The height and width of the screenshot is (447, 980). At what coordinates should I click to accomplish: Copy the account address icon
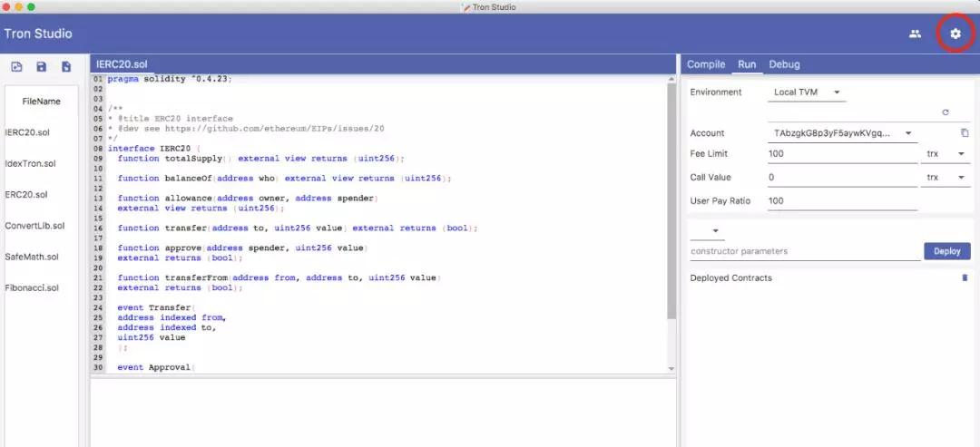pyautogui.click(x=965, y=133)
